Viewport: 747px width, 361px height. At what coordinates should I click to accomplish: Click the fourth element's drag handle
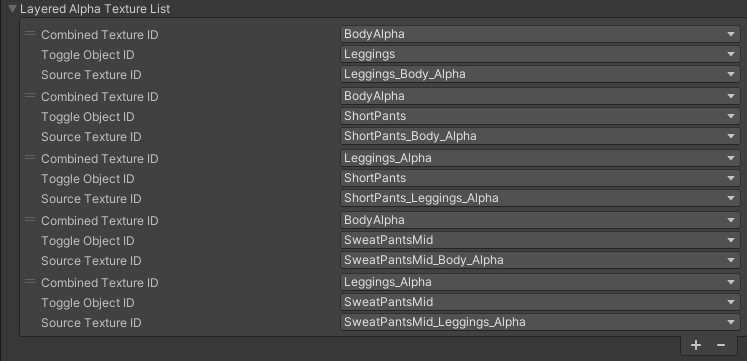[30, 220]
